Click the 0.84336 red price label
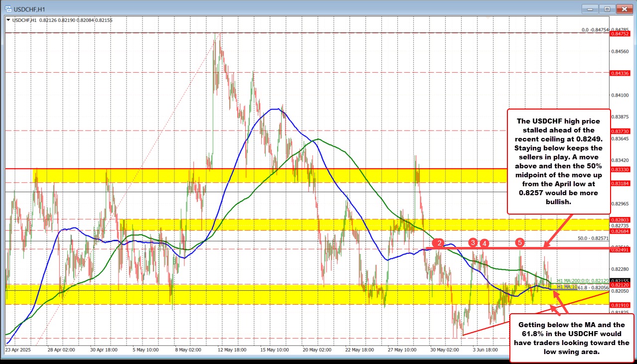This screenshot has height=364, width=637. 620,73
